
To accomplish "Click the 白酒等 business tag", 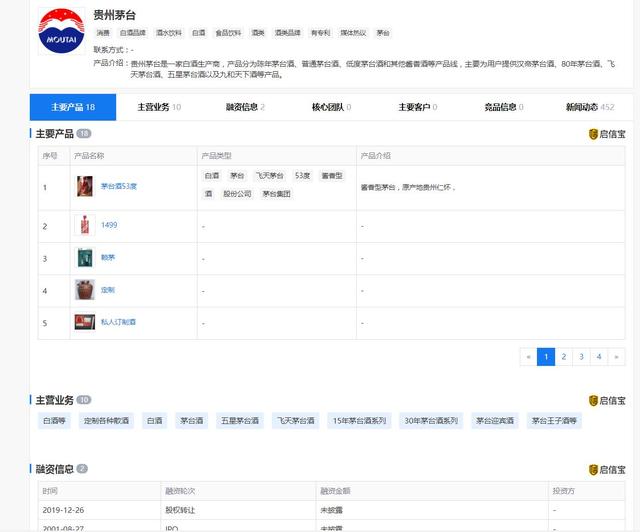I will coord(54,421).
